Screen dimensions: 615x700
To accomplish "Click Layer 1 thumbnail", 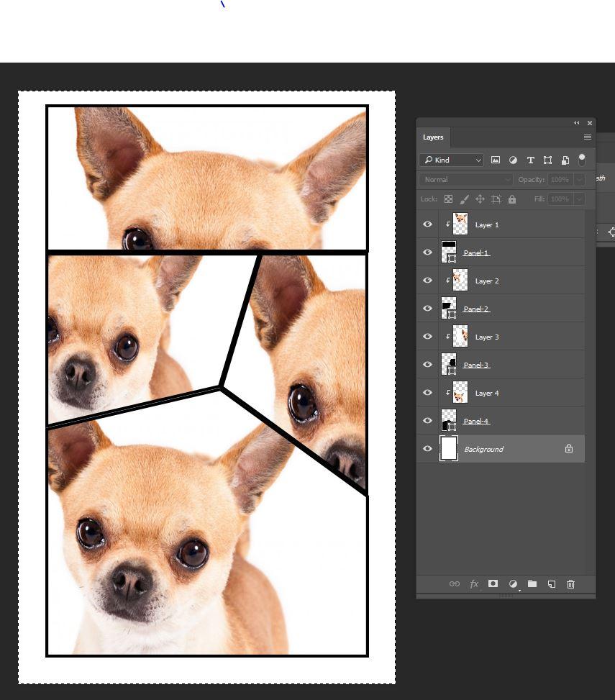I will point(460,224).
